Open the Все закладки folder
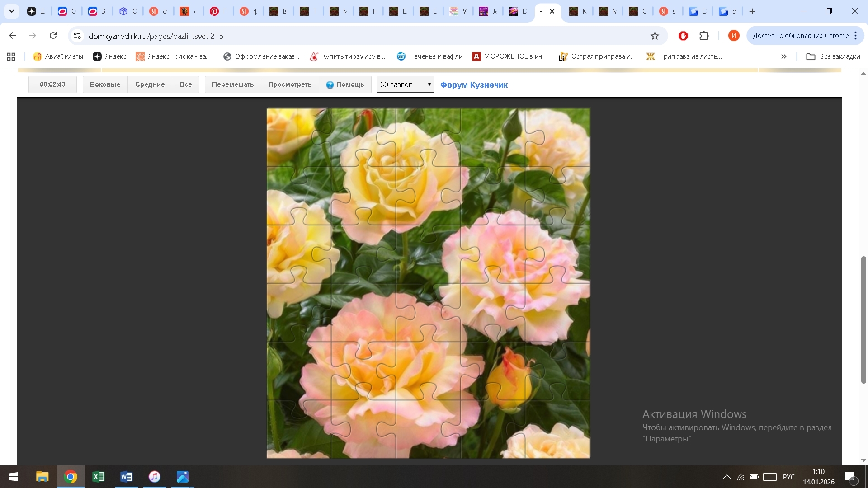868x488 pixels. tap(833, 56)
